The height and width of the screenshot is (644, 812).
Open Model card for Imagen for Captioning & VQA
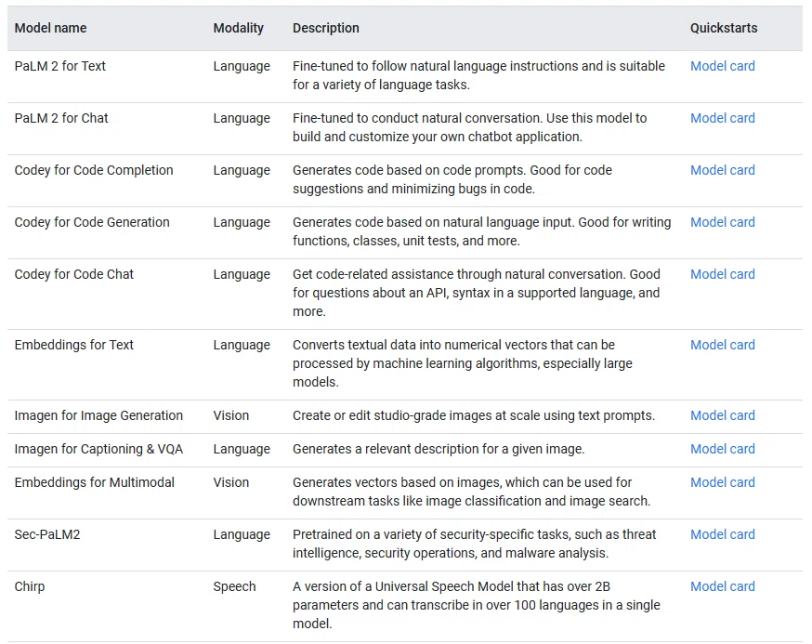tap(723, 449)
